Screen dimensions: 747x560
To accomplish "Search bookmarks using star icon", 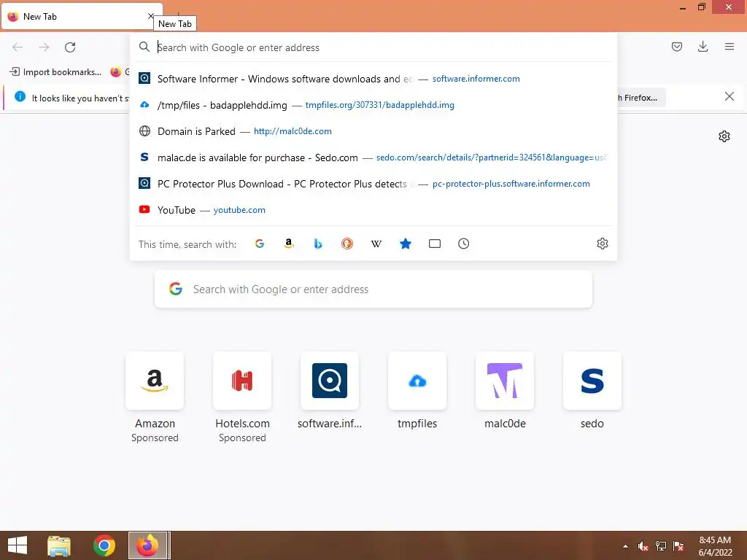I will point(406,244).
